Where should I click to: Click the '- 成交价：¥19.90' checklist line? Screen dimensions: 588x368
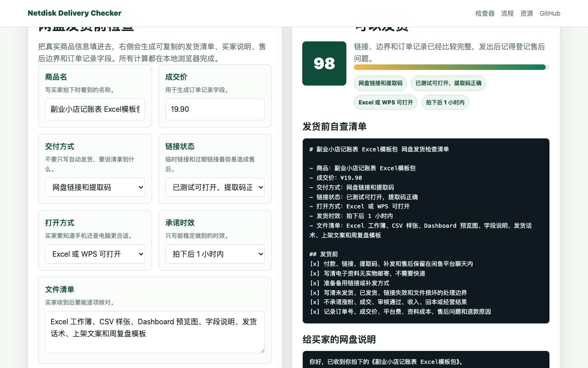coord(336,178)
